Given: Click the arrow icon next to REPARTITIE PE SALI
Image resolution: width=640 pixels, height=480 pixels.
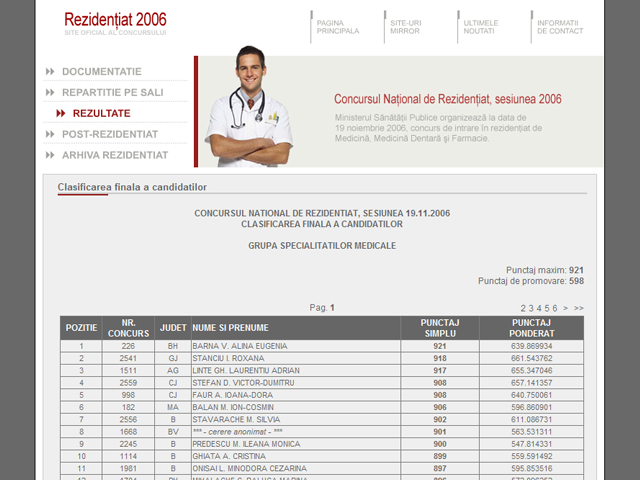Looking at the screenshot, I should tap(50, 92).
